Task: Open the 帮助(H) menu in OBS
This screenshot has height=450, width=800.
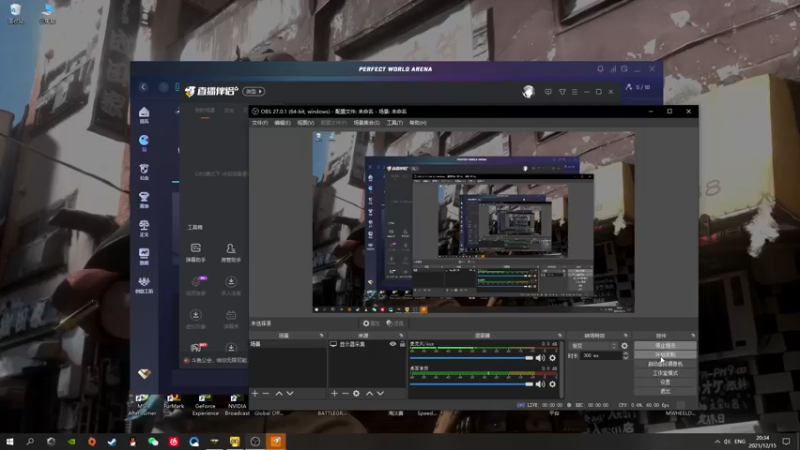Action: (418, 123)
